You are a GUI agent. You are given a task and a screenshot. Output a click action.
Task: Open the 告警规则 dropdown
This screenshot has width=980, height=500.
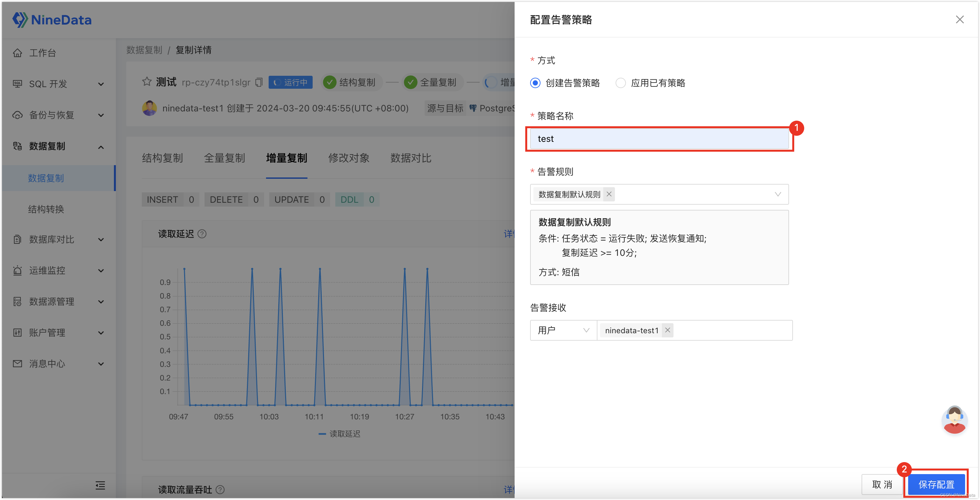[778, 194]
